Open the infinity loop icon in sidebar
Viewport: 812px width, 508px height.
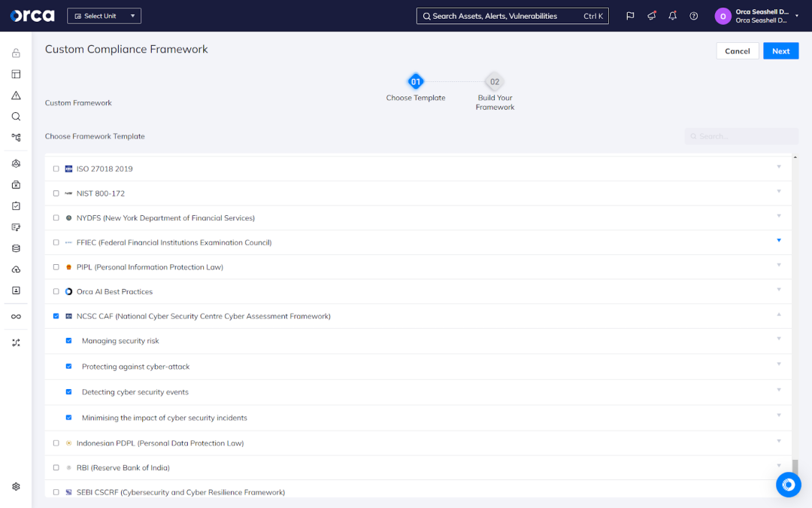pyautogui.click(x=16, y=317)
